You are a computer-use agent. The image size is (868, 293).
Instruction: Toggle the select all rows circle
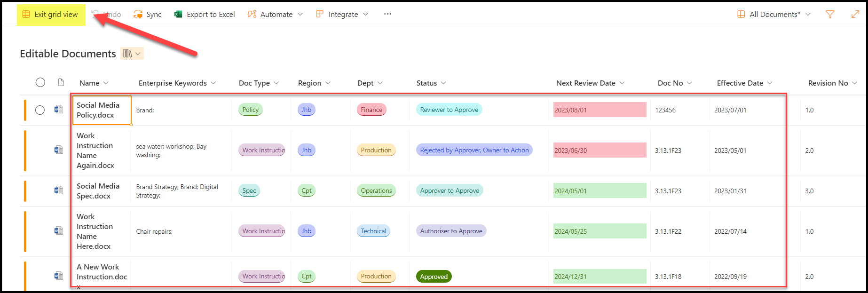40,83
